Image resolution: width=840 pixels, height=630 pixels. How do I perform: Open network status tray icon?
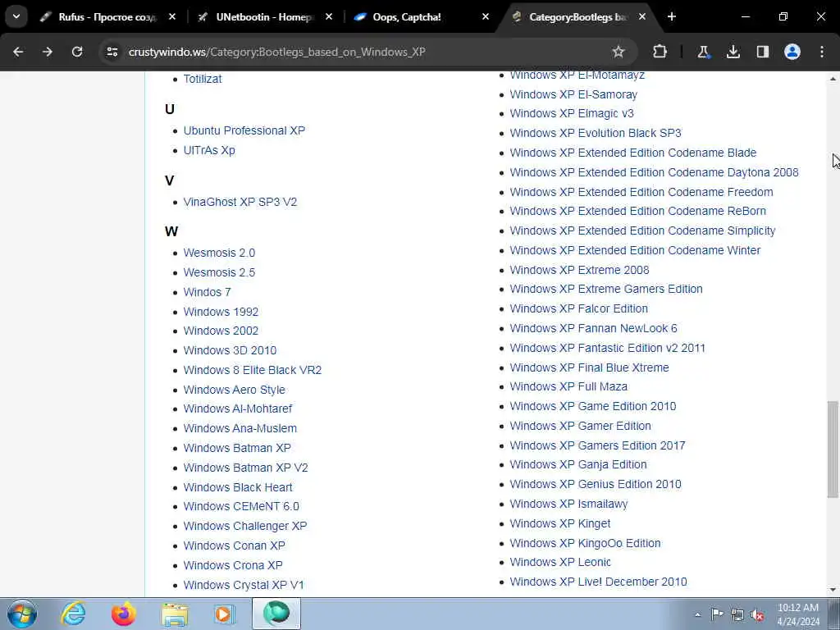737,615
